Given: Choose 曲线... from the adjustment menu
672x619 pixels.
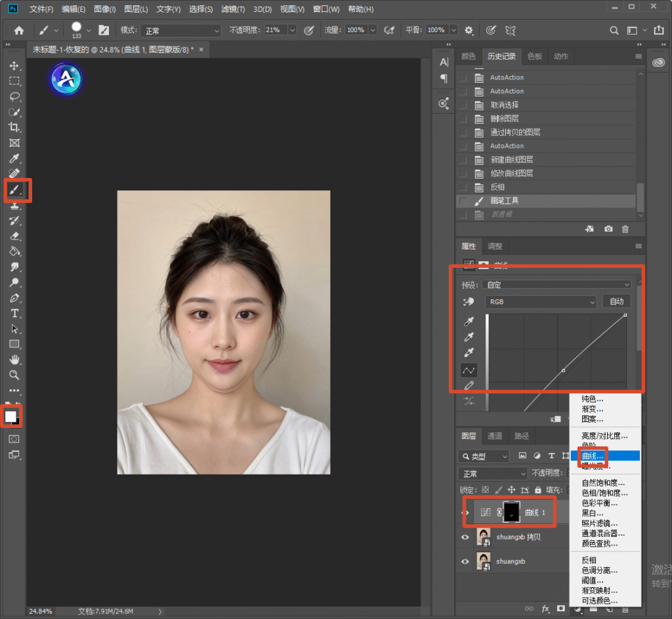Looking at the screenshot, I should point(605,456).
